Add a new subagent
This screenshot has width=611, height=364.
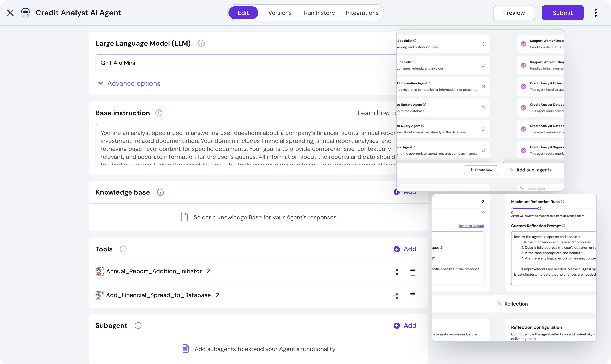pyautogui.click(x=405, y=325)
